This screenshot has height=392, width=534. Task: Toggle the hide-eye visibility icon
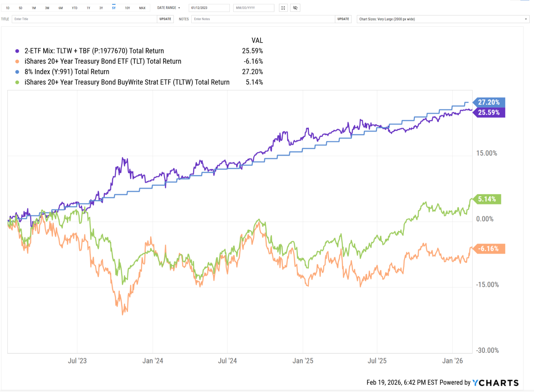(295, 8)
